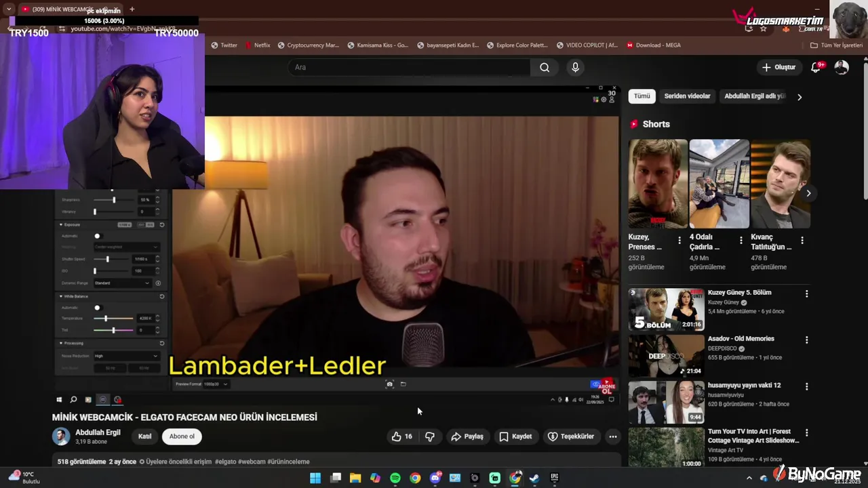
Task: Select the Tümü filter chip
Action: [x=642, y=96]
